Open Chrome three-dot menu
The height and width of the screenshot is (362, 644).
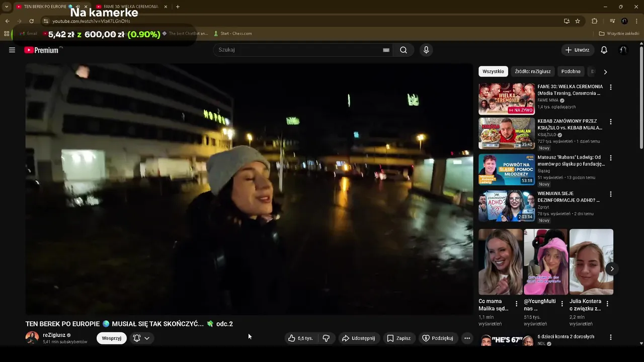pos(636,21)
